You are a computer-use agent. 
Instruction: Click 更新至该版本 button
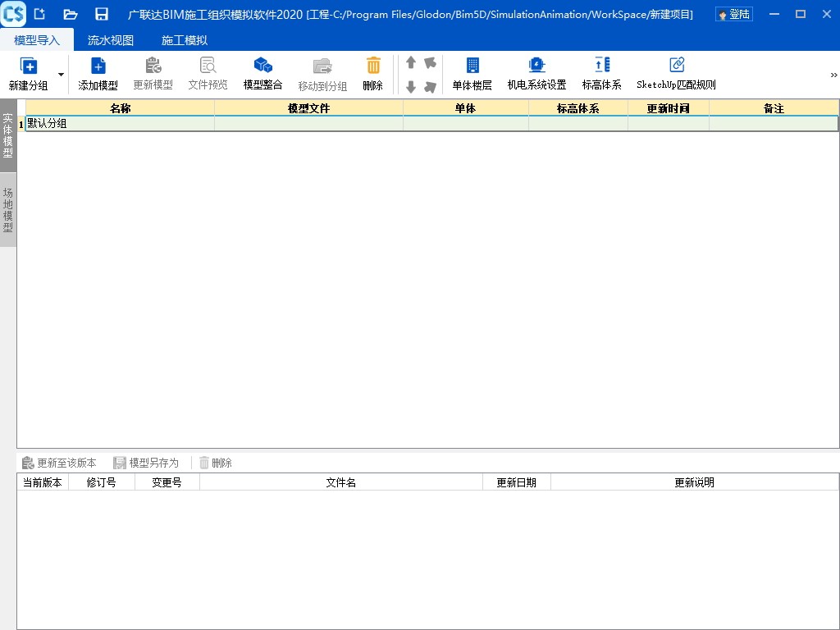click(x=59, y=463)
